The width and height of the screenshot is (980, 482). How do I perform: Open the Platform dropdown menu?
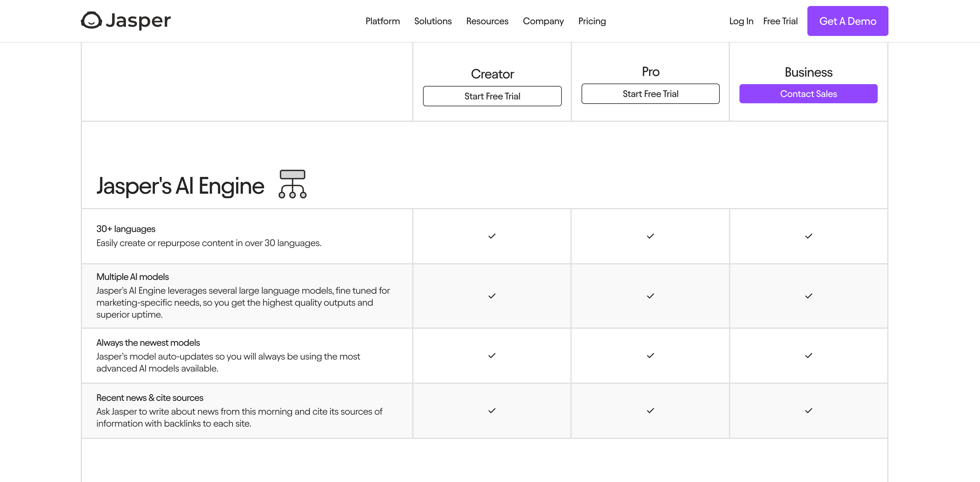(x=382, y=21)
